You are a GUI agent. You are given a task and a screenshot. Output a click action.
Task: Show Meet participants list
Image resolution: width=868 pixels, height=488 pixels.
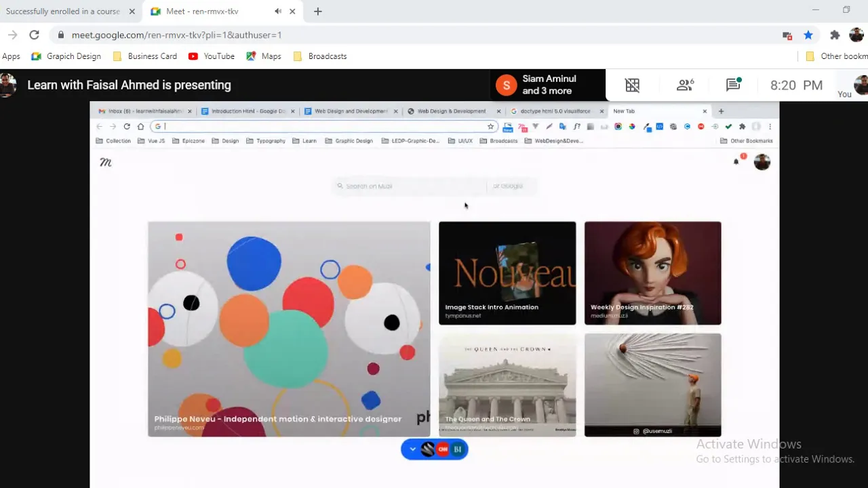(685, 85)
